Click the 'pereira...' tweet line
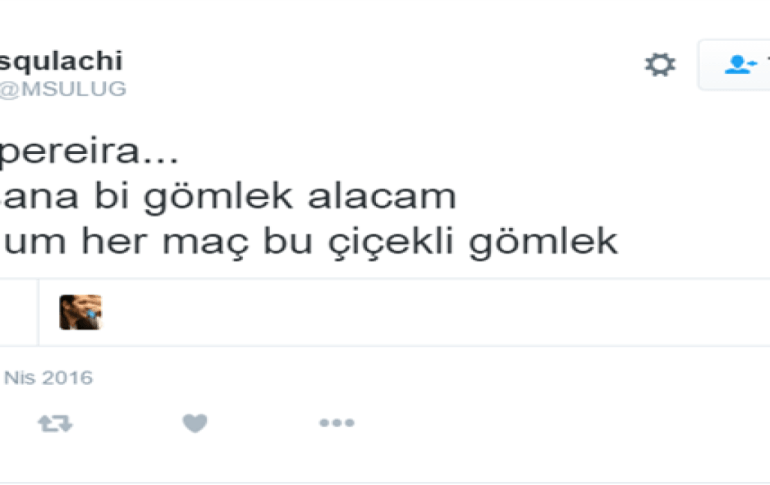 pyautogui.click(x=89, y=152)
